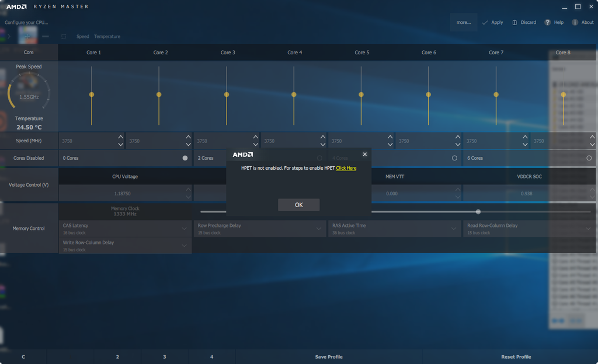Viewport: 598px width, 364px height.
Task: Click the Core 5 speed slider handle
Action: [x=361, y=94]
